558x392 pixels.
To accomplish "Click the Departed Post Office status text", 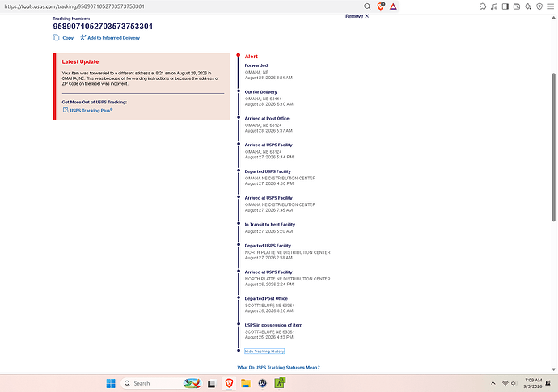I will (x=266, y=299).
